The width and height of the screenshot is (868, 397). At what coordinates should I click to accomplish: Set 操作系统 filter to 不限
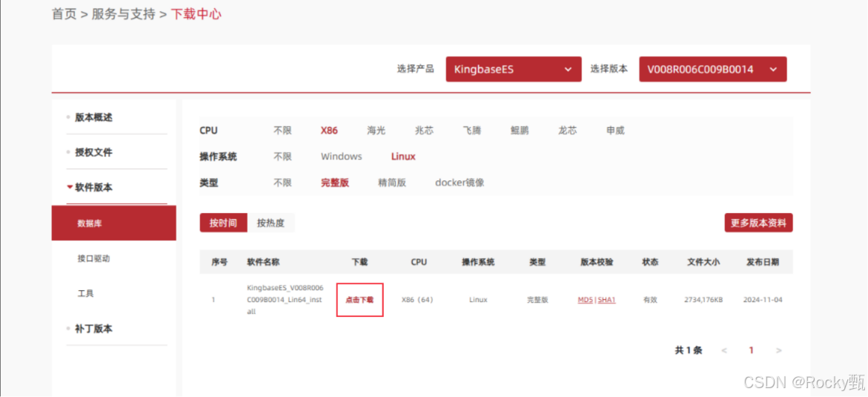(x=282, y=157)
